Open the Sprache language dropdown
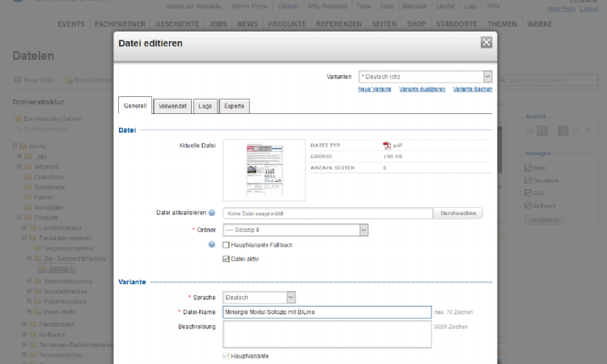 [259, 297]
